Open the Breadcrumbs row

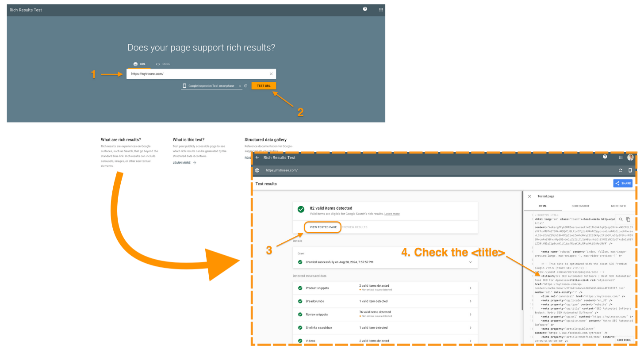(385, 301)
